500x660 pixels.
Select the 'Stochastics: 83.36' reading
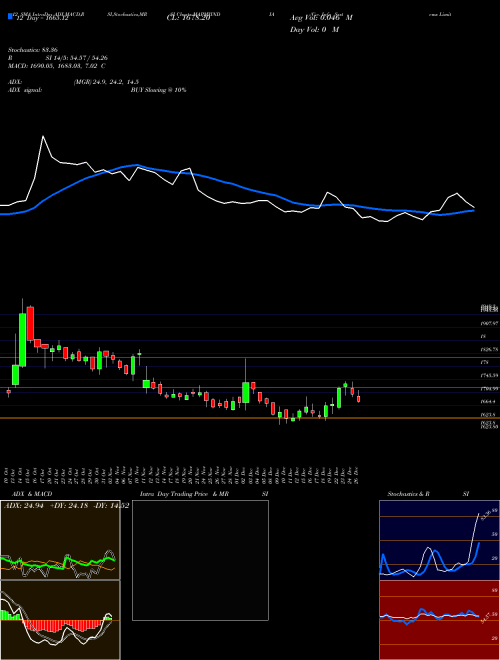coord(32,50)
